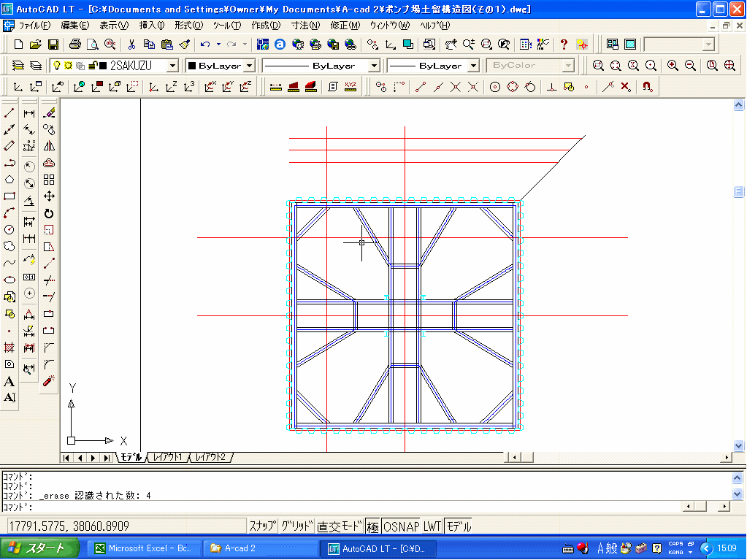Switch to Microsoft Excel taskbar button
The image size is (747, 560).
point(145,548)
